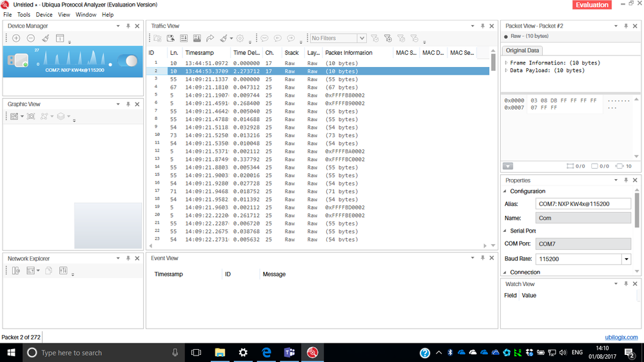Open Traffic View settings gear icon
644x362 pixels.
click(x=240, y=38)
